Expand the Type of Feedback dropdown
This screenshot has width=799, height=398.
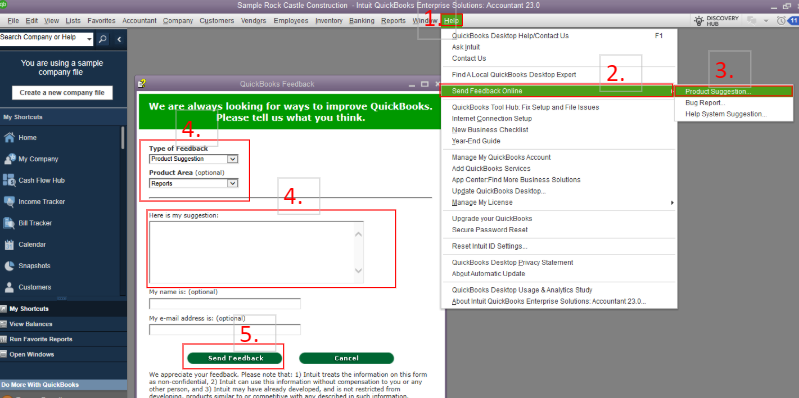[x=232, y=159]
